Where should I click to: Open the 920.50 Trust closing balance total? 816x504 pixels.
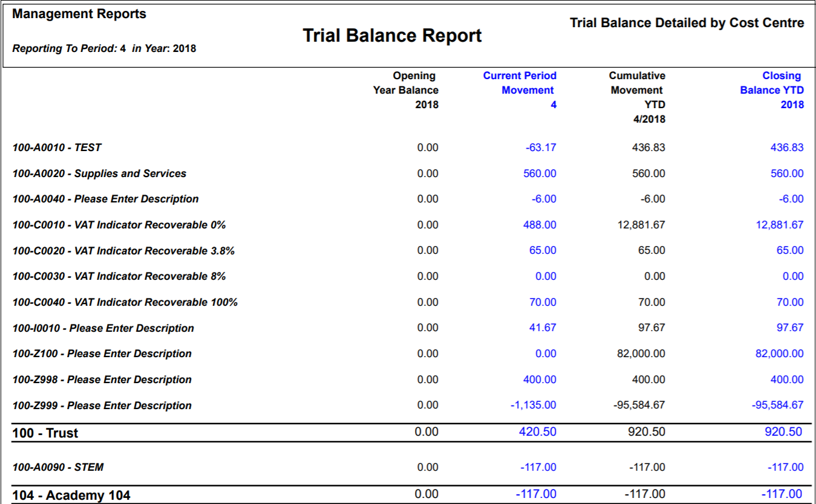783,431
